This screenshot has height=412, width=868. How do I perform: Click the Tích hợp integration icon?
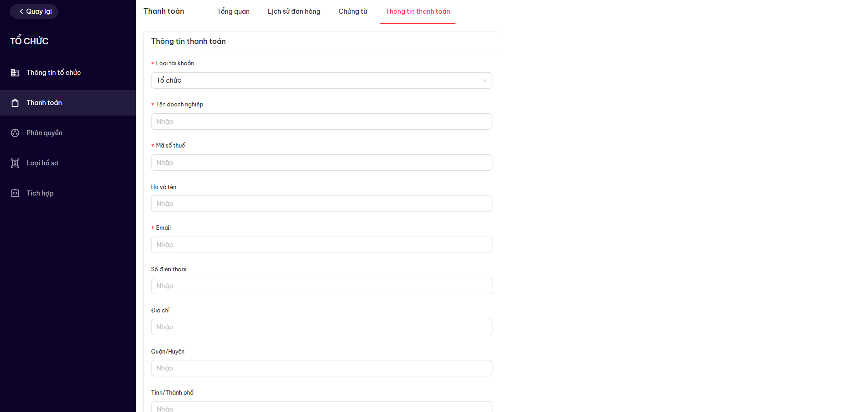(15, 193)
